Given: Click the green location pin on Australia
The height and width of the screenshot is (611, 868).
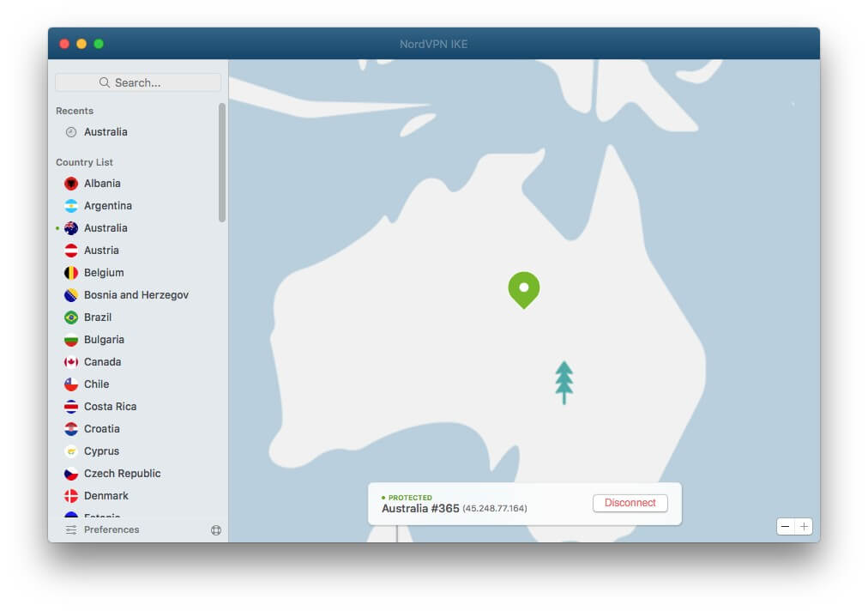Looking at the screenshot, I should click(x=524, y=289).
